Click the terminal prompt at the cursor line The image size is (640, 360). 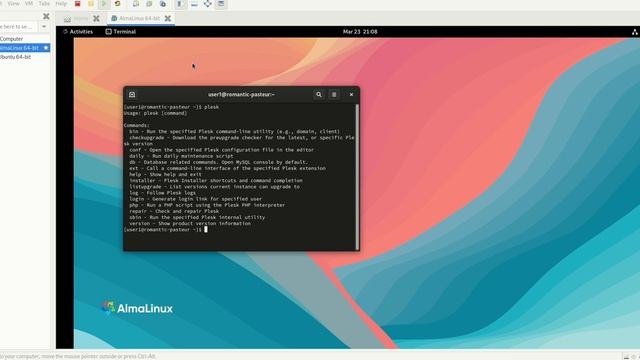tap(165, 229)
